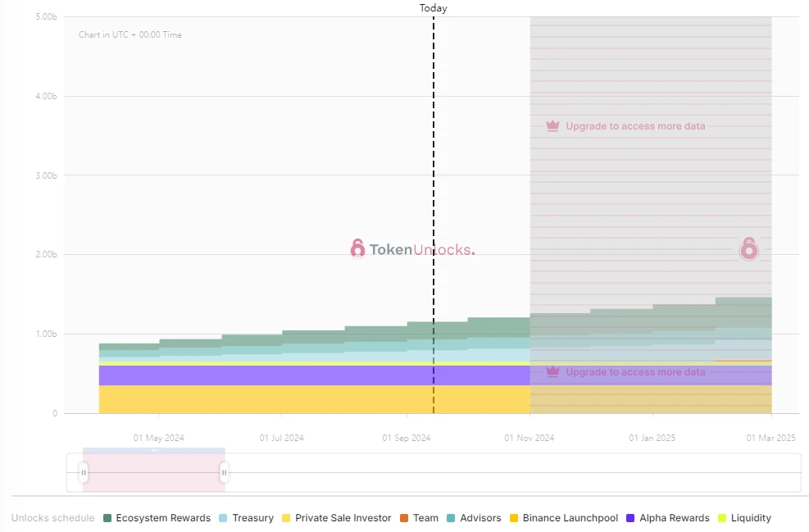Open the upper 'Upgrade to access more data' link
809x532 pixels.
[x=635, y=126]
